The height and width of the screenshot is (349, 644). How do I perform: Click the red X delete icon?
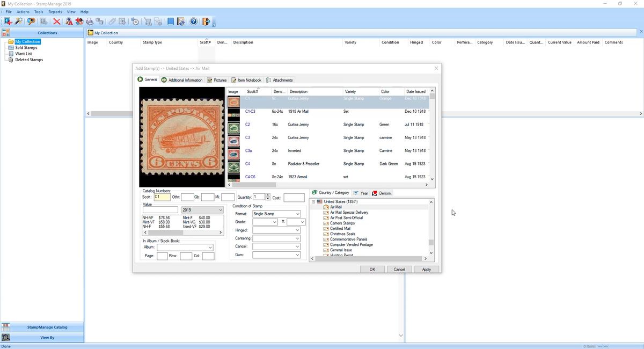[x=56, y=21]
